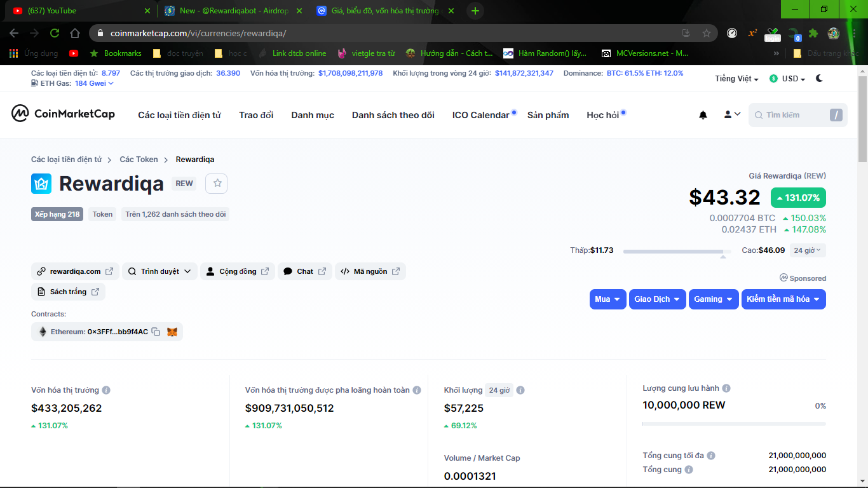
Task: Open the Mã nguồn source code link
Action: click(370, 271)
